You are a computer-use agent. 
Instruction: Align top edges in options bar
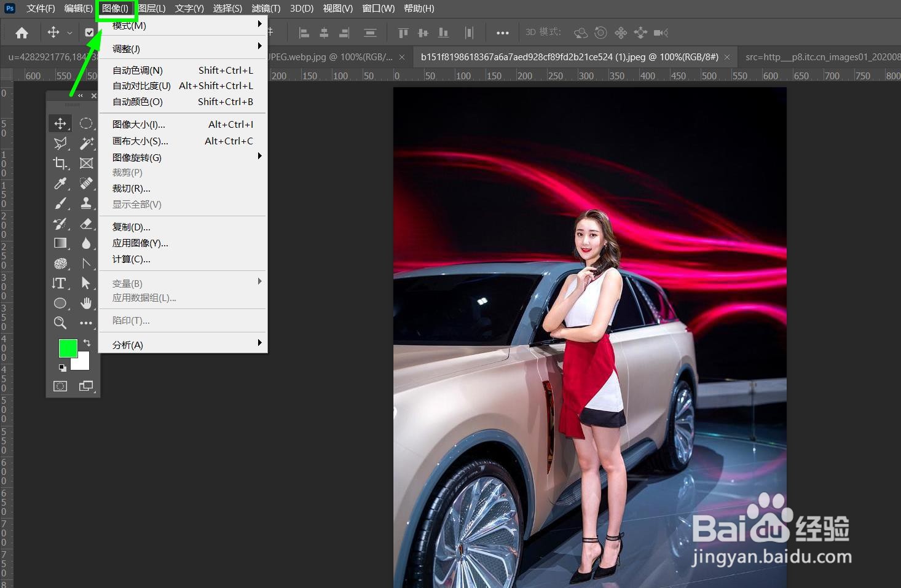403,33
